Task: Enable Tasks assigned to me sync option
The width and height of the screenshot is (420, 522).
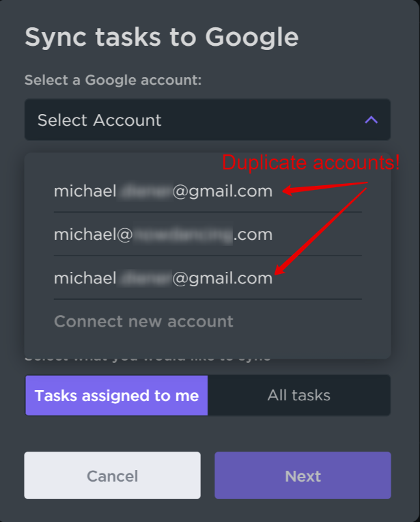Action: click(x=117, y=396)
